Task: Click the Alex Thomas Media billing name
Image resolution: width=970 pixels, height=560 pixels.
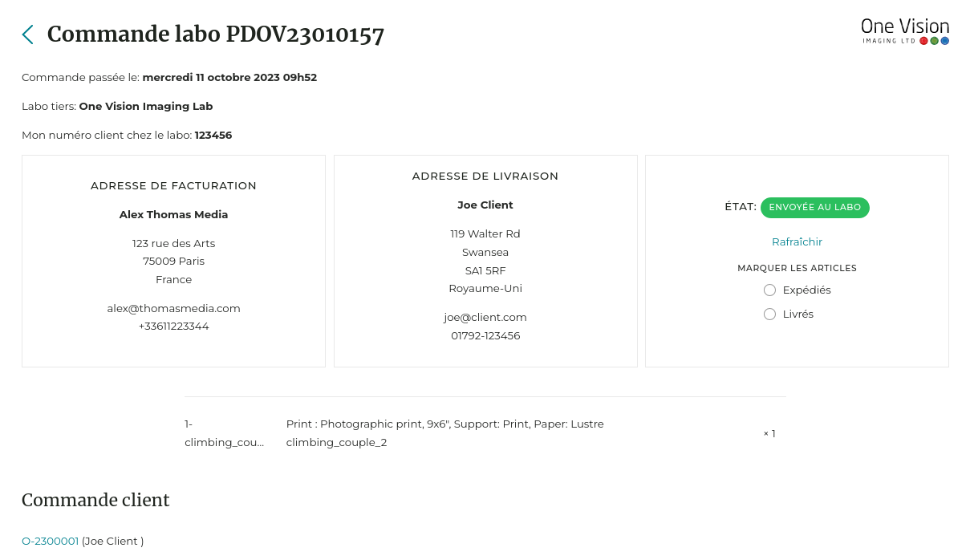Action: [x=174, y=214]
